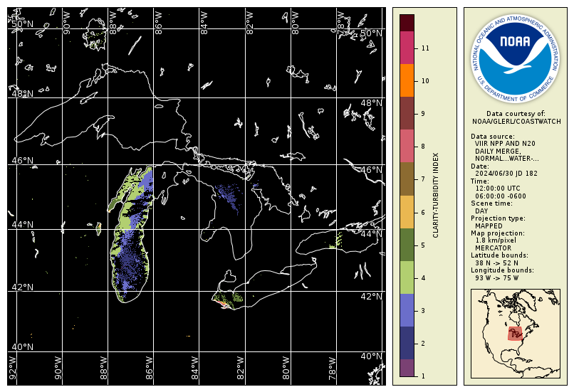Select the dark navy legend swatch for index 2
The image size is (574, 392).
(407, 343)
